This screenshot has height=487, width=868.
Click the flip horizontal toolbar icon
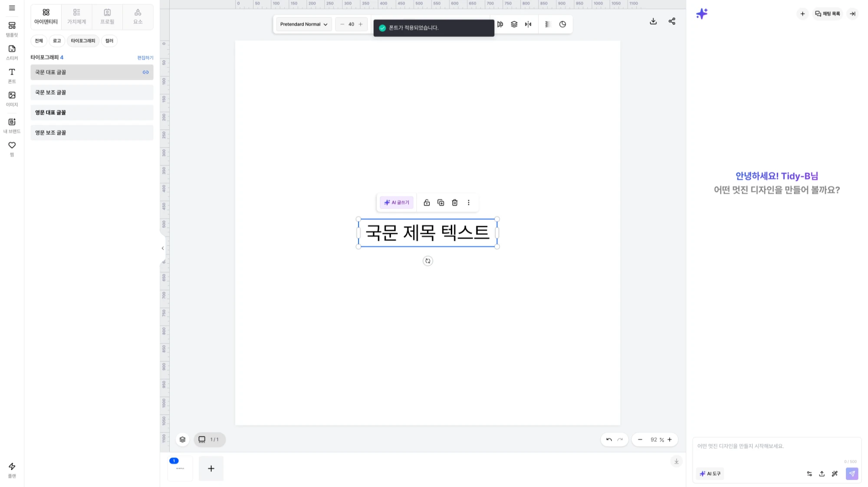528,24
